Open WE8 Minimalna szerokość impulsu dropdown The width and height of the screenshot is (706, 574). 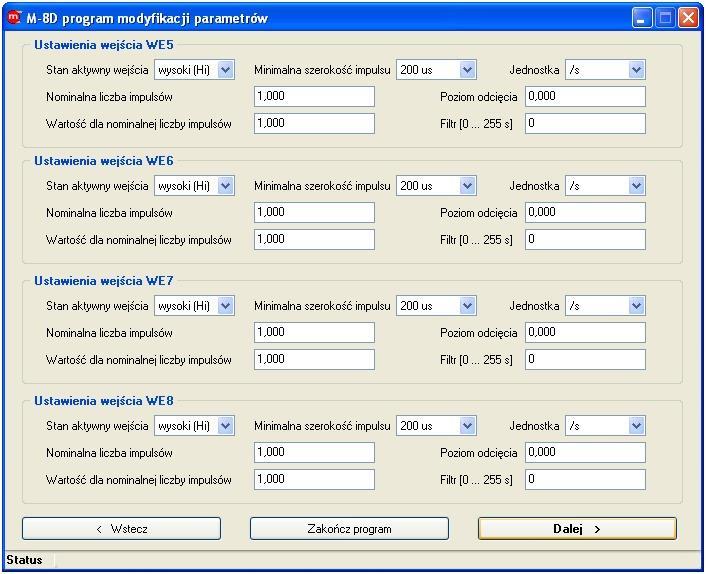436,426
